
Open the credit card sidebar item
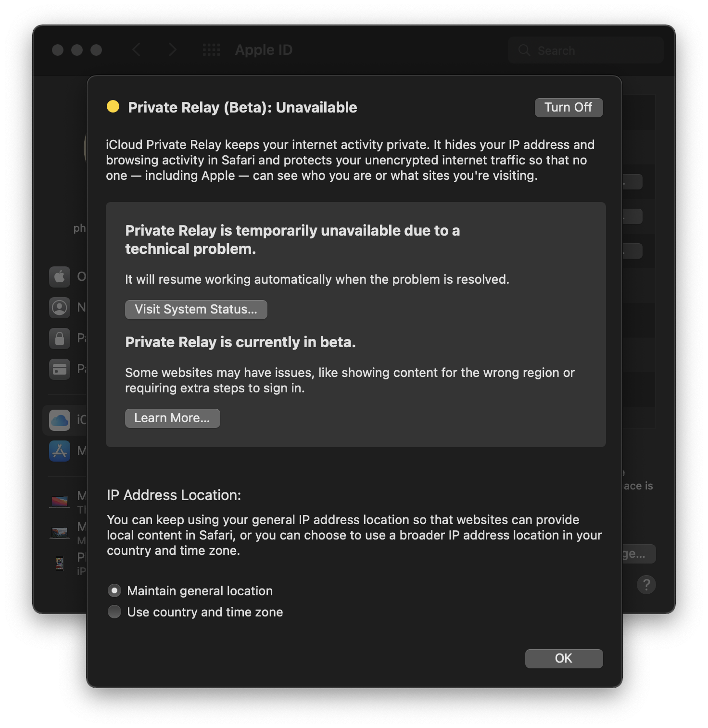coord(60,369)
